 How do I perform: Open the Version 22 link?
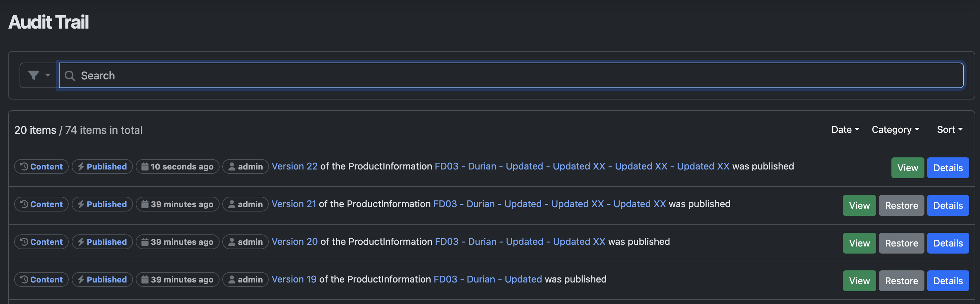(294, 166)
